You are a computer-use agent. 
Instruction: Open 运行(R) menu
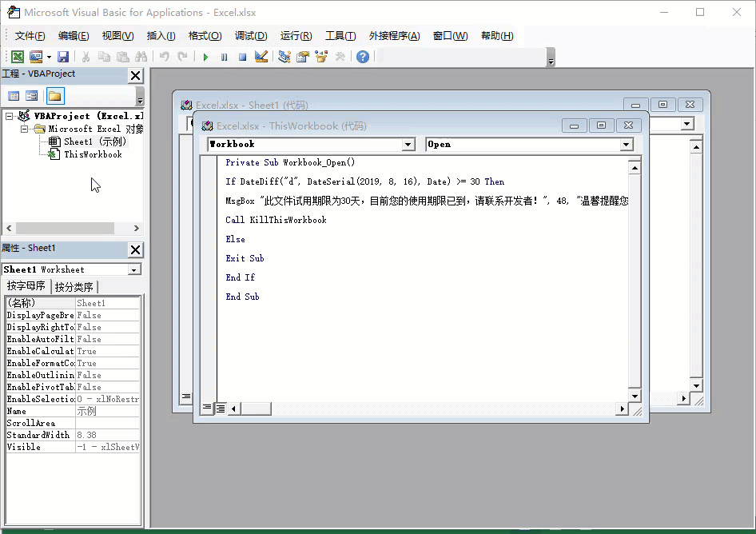click(296, 36)
